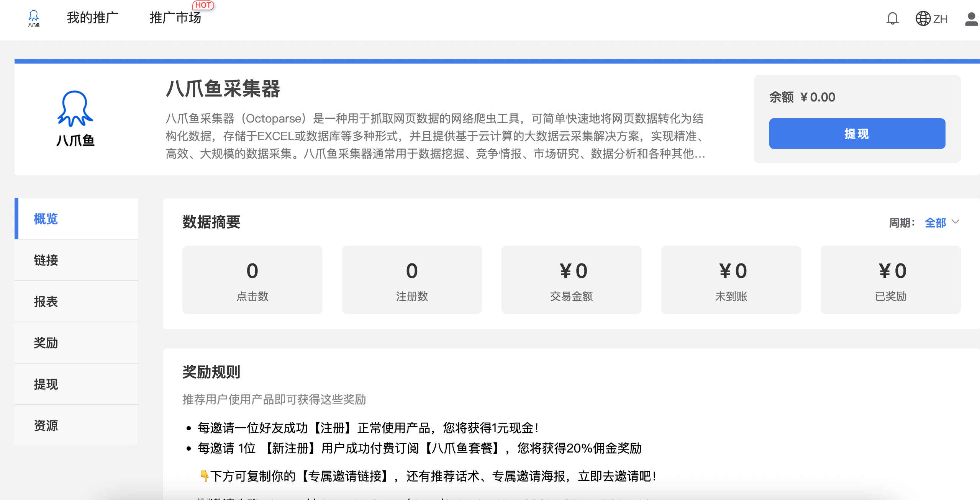
Task: Select 提现 in the left sidebar
Action: coord(77,384)
